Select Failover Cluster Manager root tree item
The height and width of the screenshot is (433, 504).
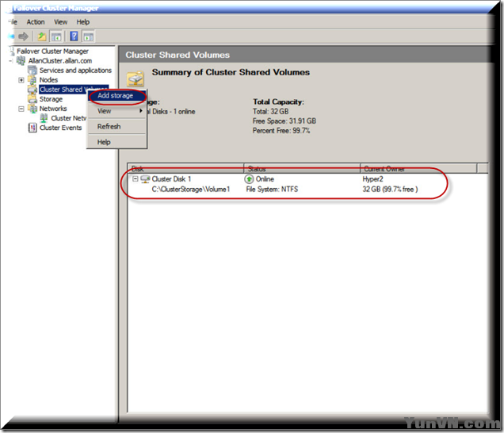53,51
